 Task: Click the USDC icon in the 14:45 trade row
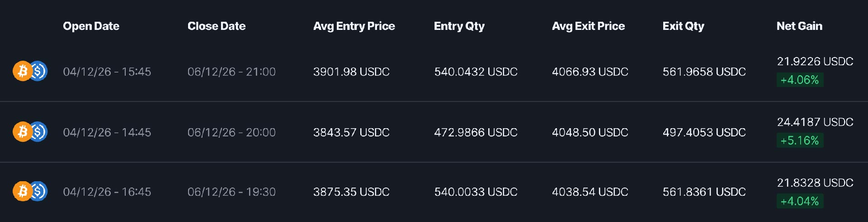tap(39, 132)
